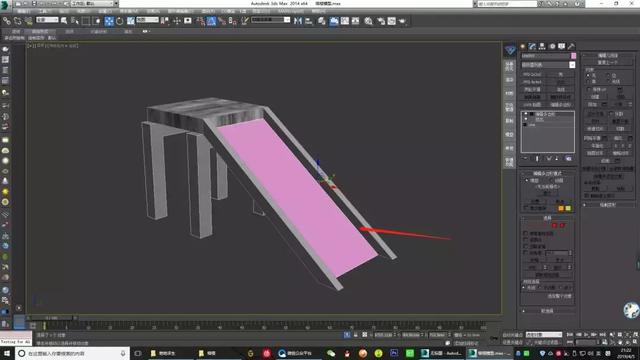The width and height of the screenshot is (640, 360).
Task: Toggle the Angle Snap button
Action: [x=211, y=21]
